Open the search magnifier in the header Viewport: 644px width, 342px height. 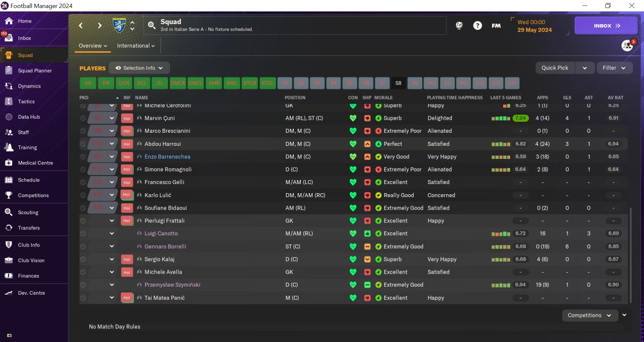tap(152, 26)
